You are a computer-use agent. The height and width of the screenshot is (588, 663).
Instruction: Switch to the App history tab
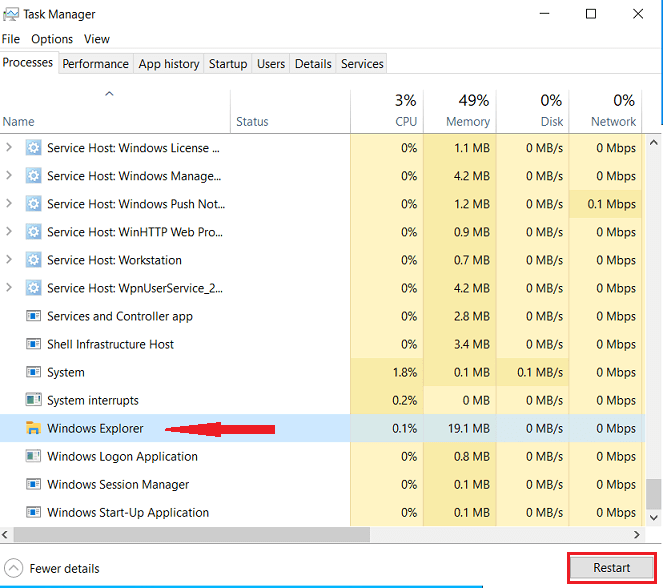pos(169,64)
